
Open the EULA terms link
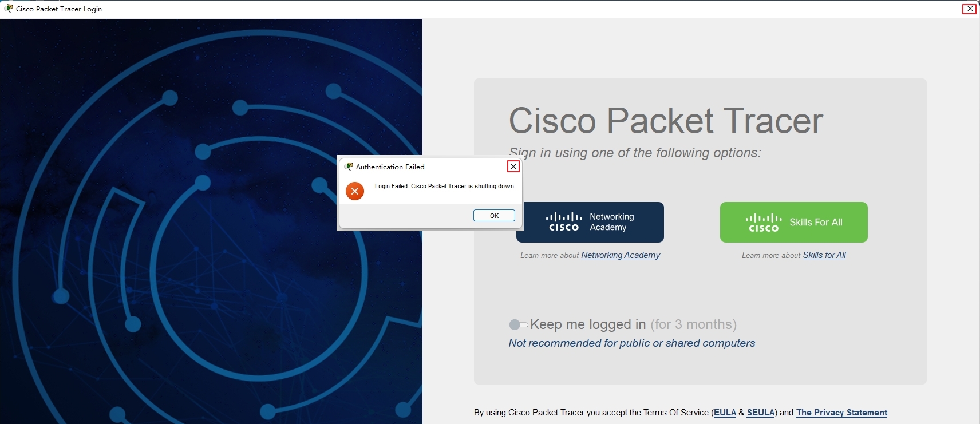click(x=725, y=413)
